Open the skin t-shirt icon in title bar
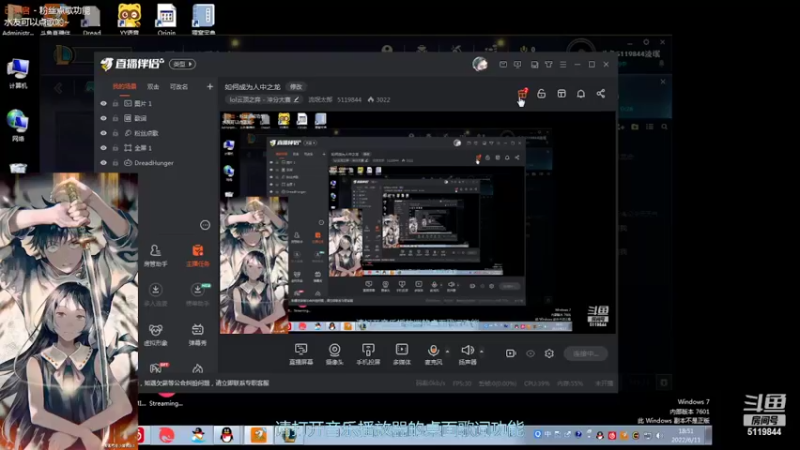Screen dimensions: 800x450 click(548, 65)
